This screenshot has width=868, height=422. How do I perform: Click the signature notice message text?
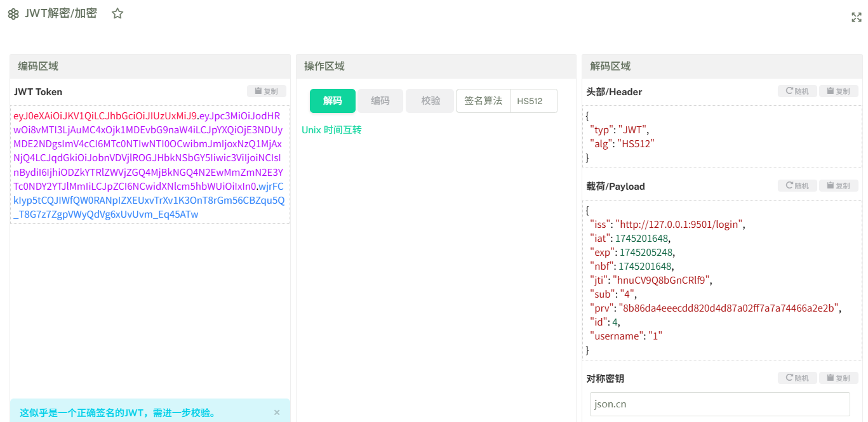pos(117,412)
